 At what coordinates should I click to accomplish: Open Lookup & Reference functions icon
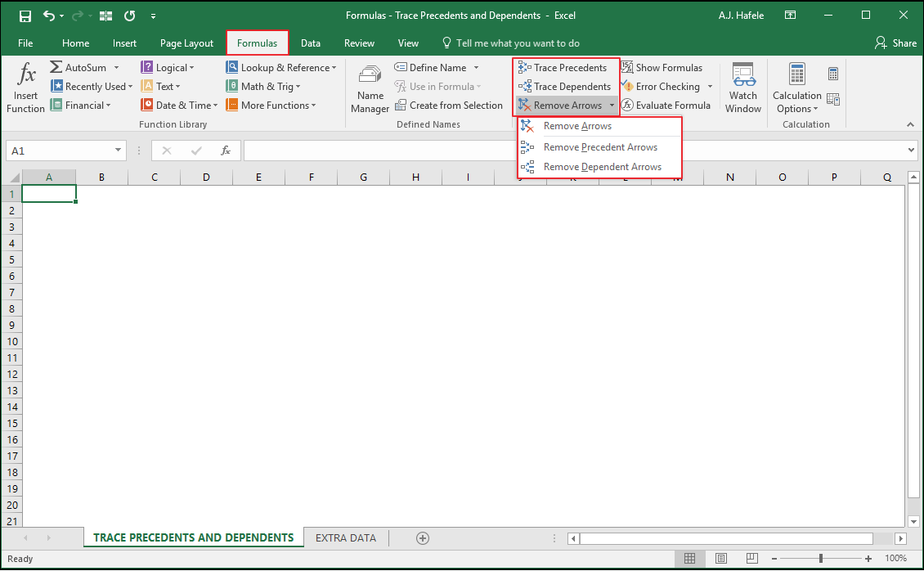232,67
